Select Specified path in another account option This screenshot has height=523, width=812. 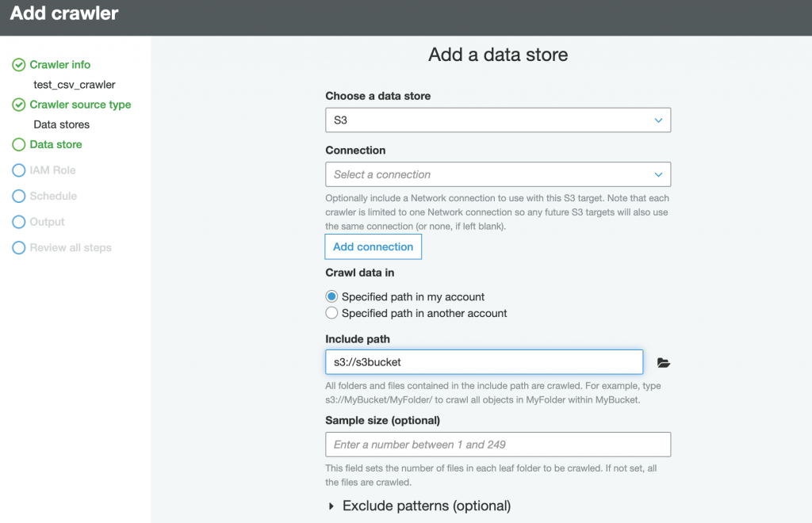(331, 313)
